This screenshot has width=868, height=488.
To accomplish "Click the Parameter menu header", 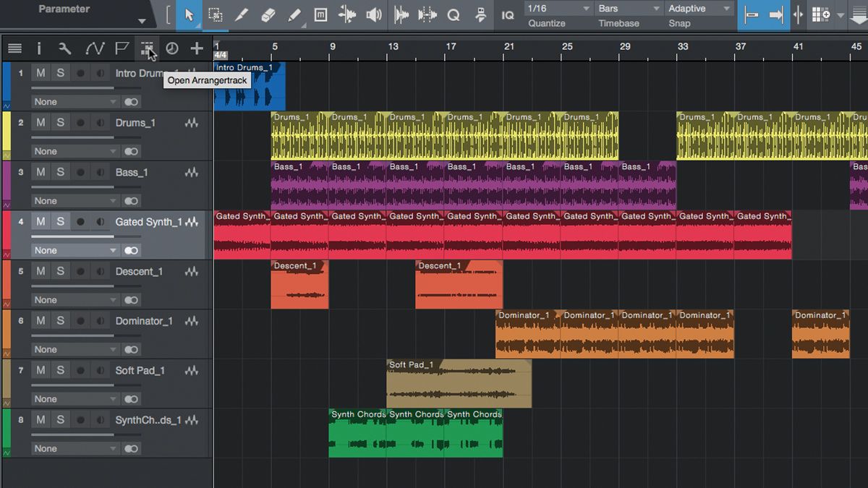I will (64, 9).
